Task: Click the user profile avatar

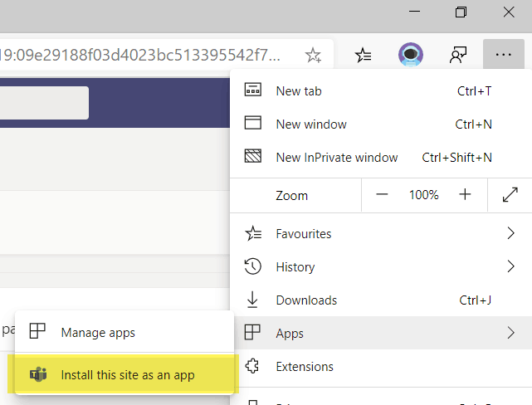Action: coord(410,56)
